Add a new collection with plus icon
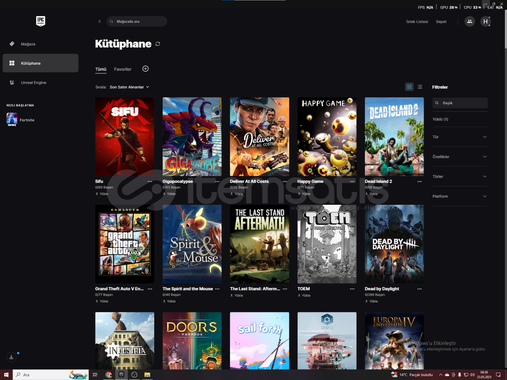Viewport: 507px width, 380px height. 145,69
